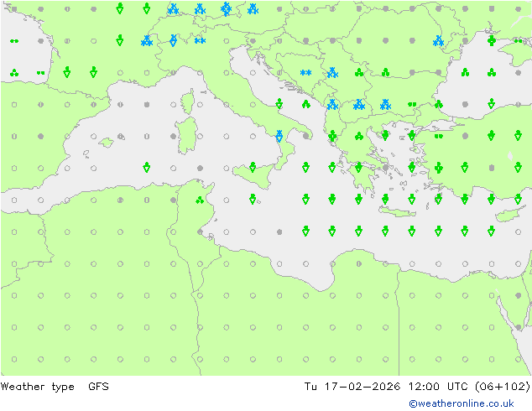
Task: Select blue sleet shower symbol over Calabria
Action: pos(279,136)
